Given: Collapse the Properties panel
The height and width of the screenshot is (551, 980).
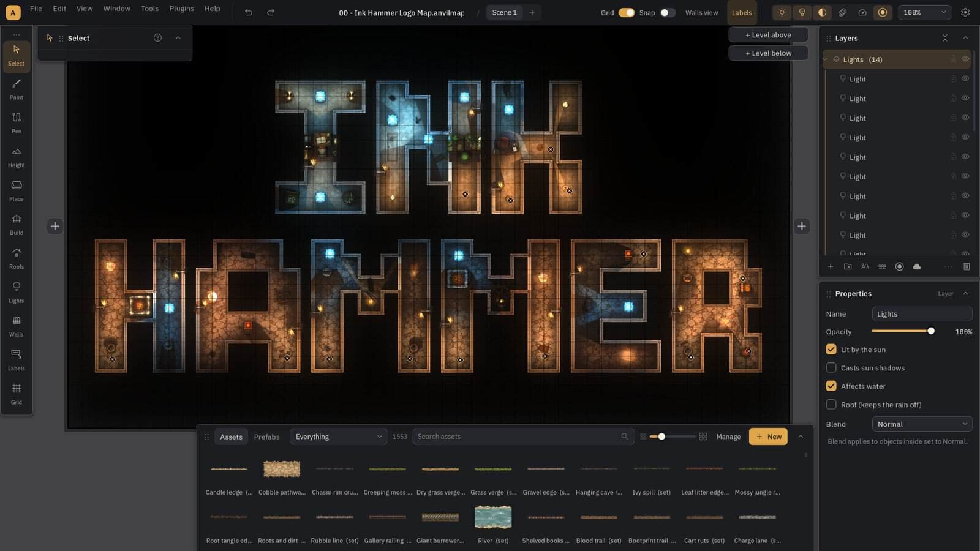Looking at the screenshot, I should click(965, 293).
